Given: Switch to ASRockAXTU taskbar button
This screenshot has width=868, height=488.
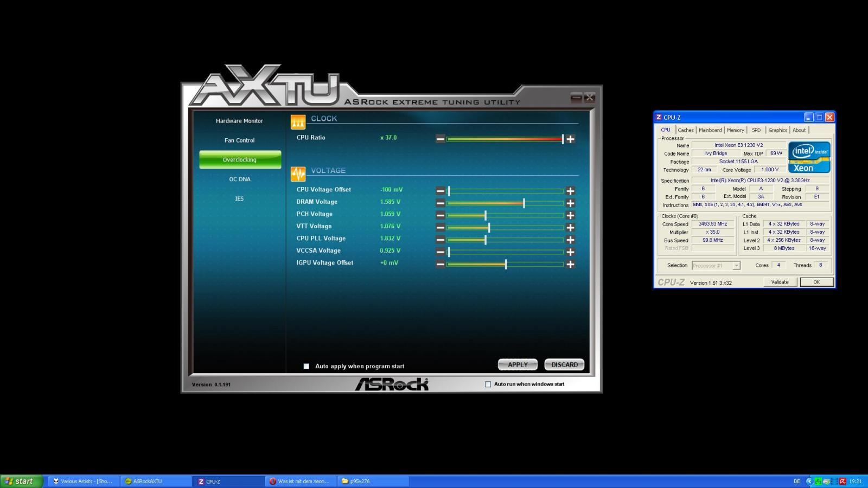Looking at the screenshot, I should pyautogui.click(x=155, y=481).
